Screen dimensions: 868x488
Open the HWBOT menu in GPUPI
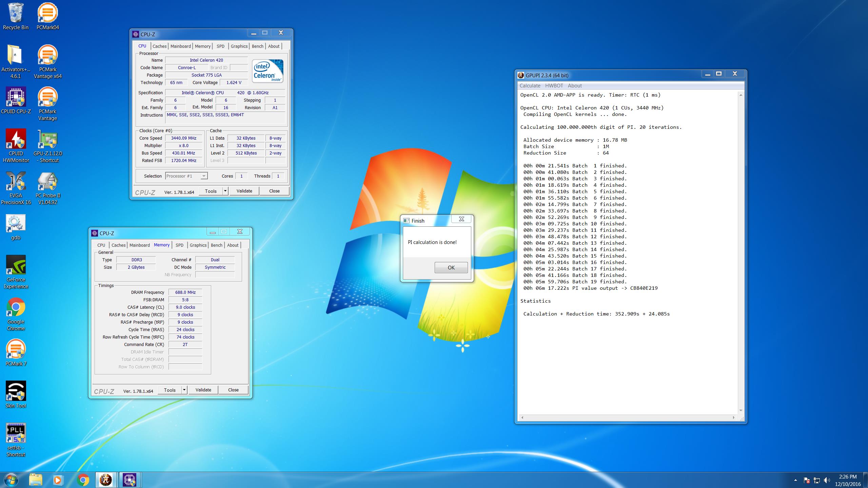point(554,86)
